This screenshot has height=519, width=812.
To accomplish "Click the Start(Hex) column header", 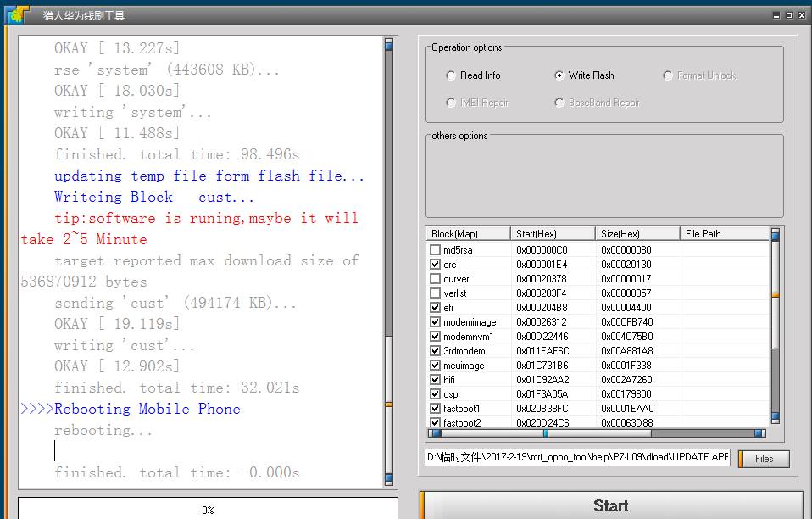I will click(553, 233).
